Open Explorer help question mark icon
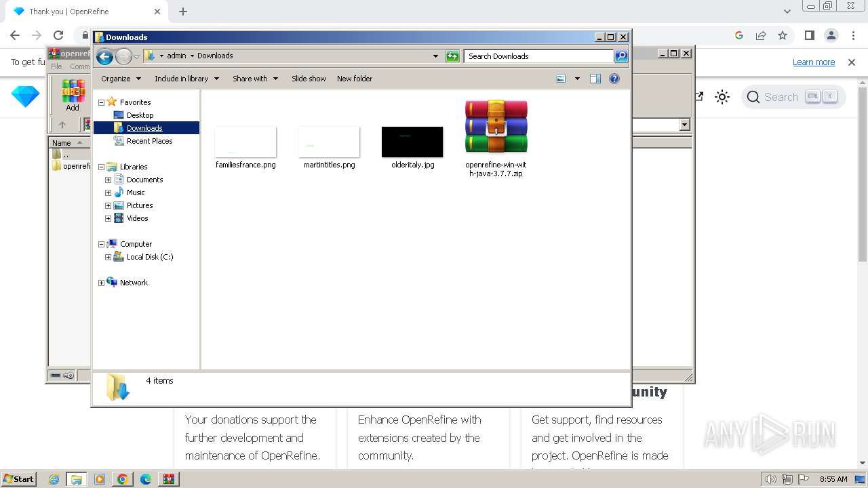868x488 pixels. [x=614, y=79]
